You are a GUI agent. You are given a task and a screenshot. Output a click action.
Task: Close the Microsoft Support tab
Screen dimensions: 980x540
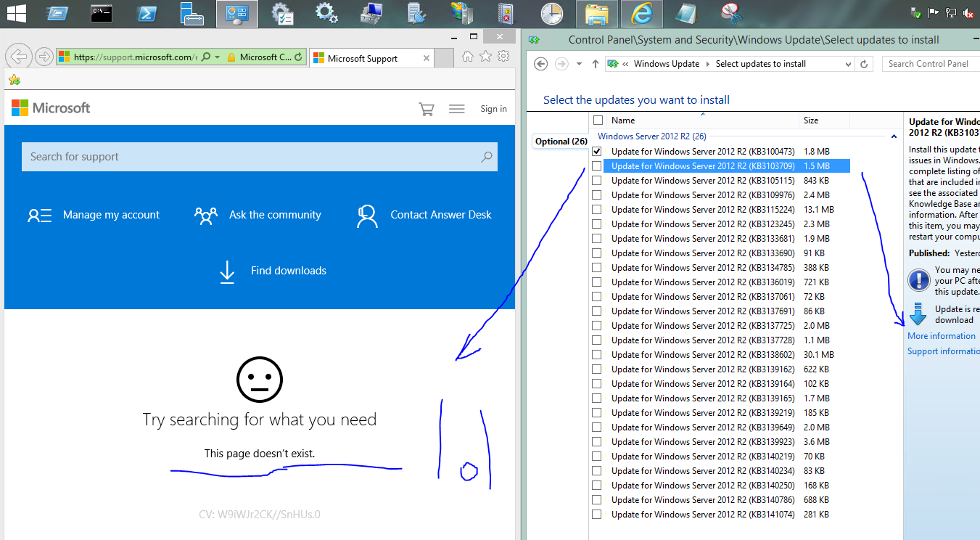[427, 58]
